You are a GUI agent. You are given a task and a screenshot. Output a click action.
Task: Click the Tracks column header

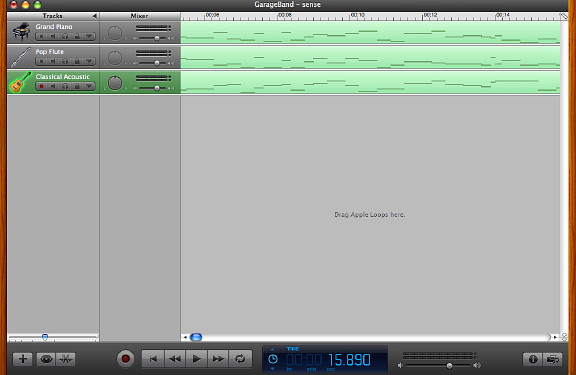coord(53,16)
